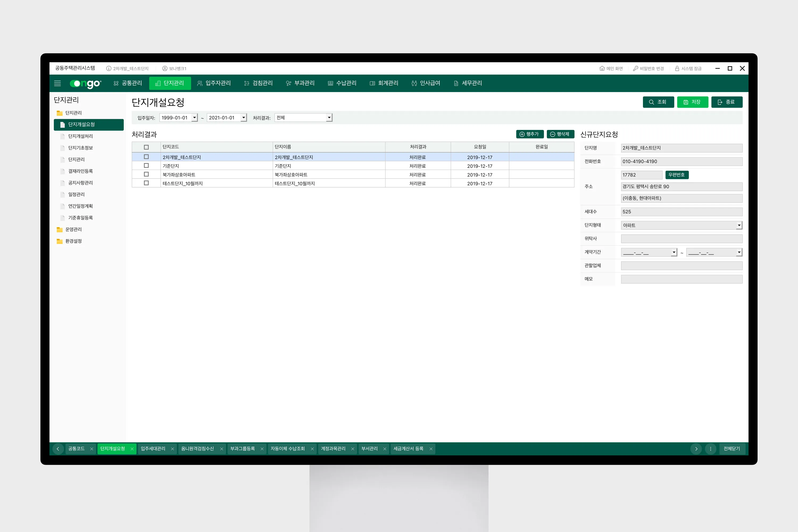Expand the 단지형태 아파트 dropdown

739,225
